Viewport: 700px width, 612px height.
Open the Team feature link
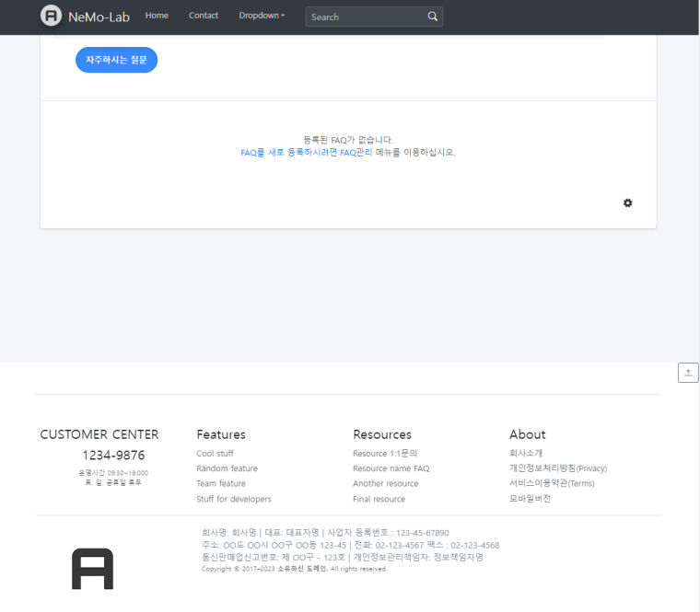pos(221,483)
